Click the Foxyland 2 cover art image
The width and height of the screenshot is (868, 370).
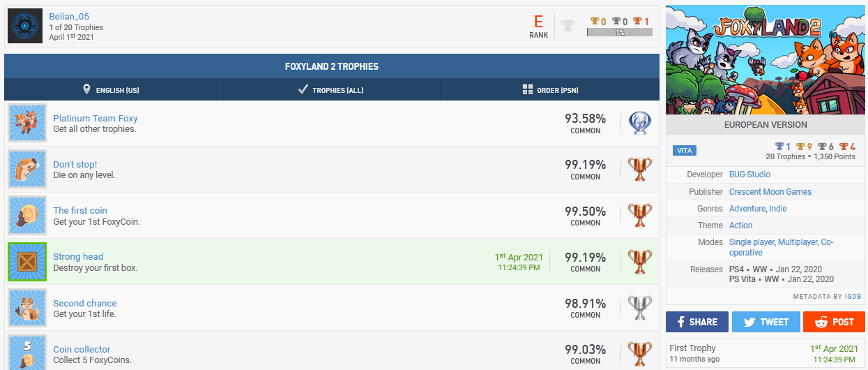(765, 60)
